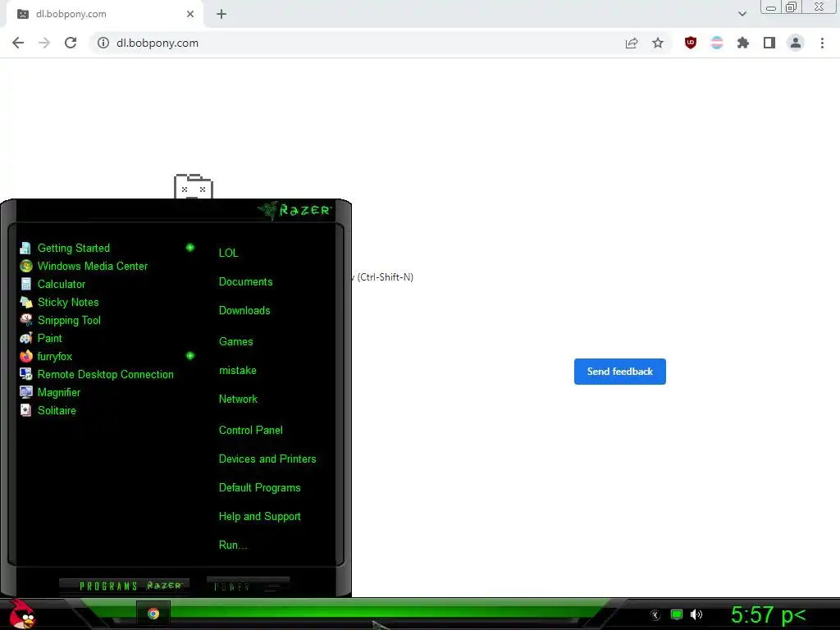Open Chrome's three-dot menu
Image resolution: width=840 pixels, height=630 pixels.
(822, 43)
